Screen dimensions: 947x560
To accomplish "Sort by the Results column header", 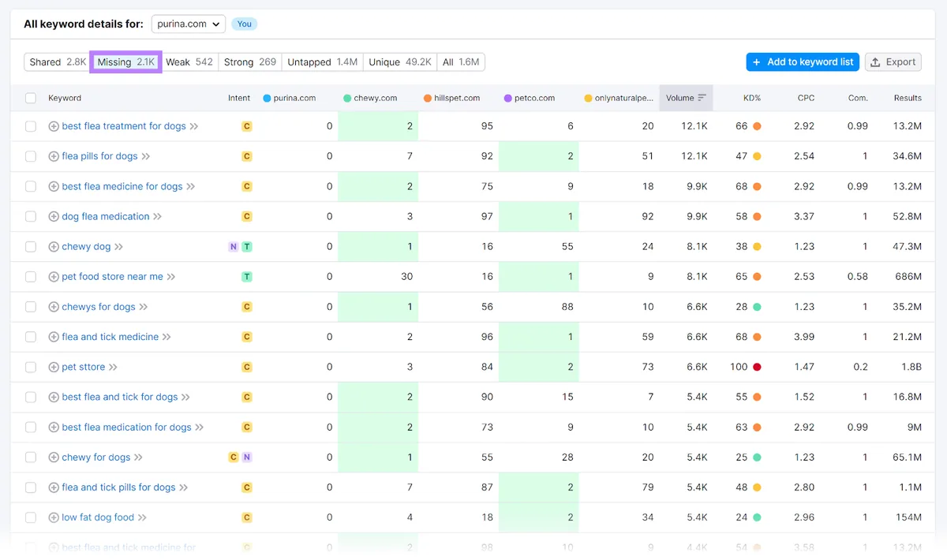I will click(908, 99).
